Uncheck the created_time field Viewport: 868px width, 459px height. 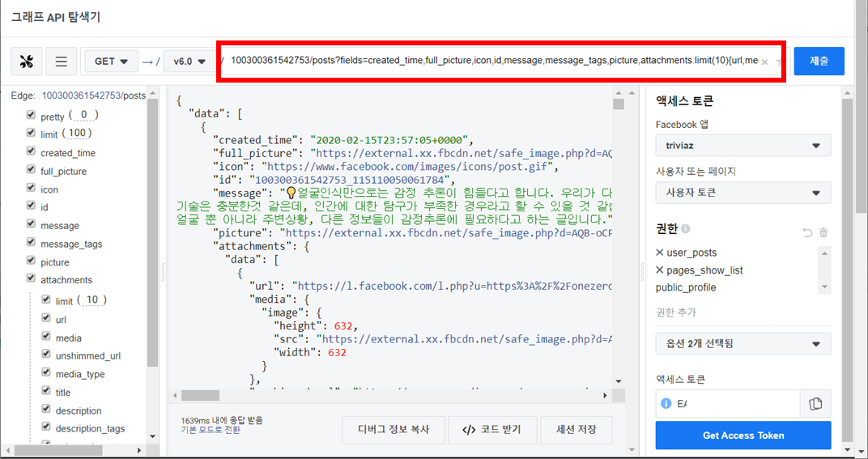31,151
